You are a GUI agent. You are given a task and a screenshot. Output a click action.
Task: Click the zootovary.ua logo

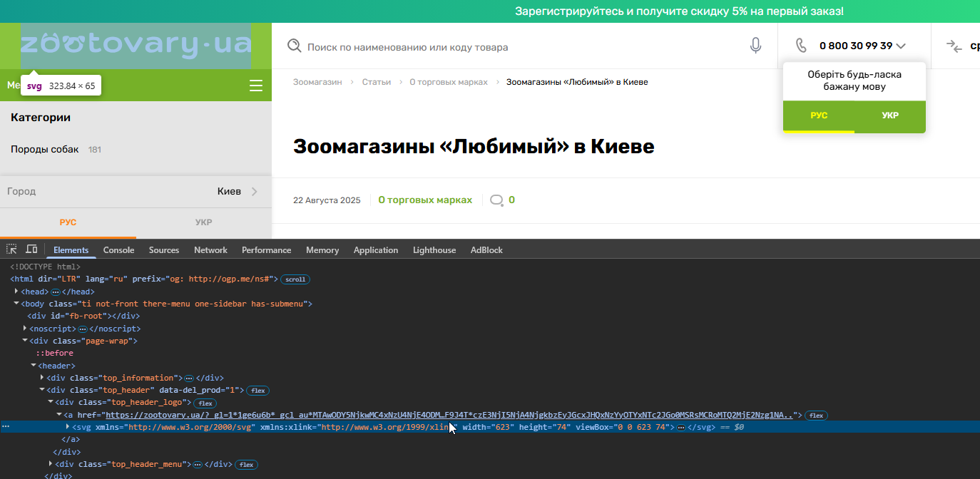(x=136, y=46)
